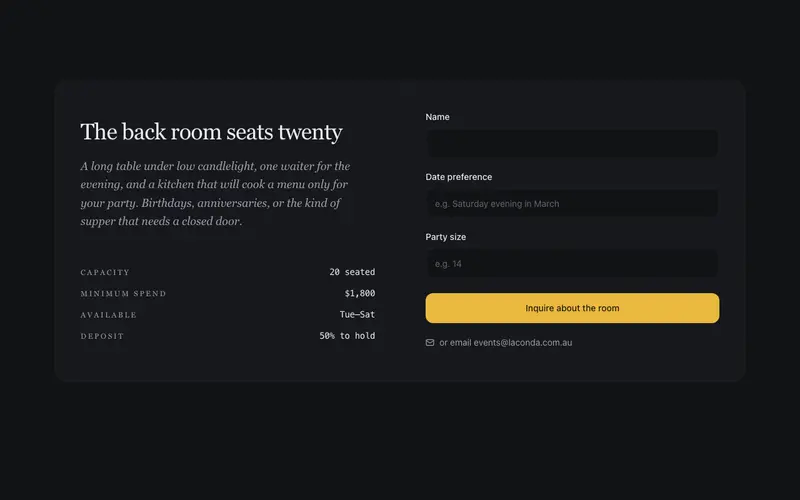
Task: Focus the Name input field
Action: point(572,143)
